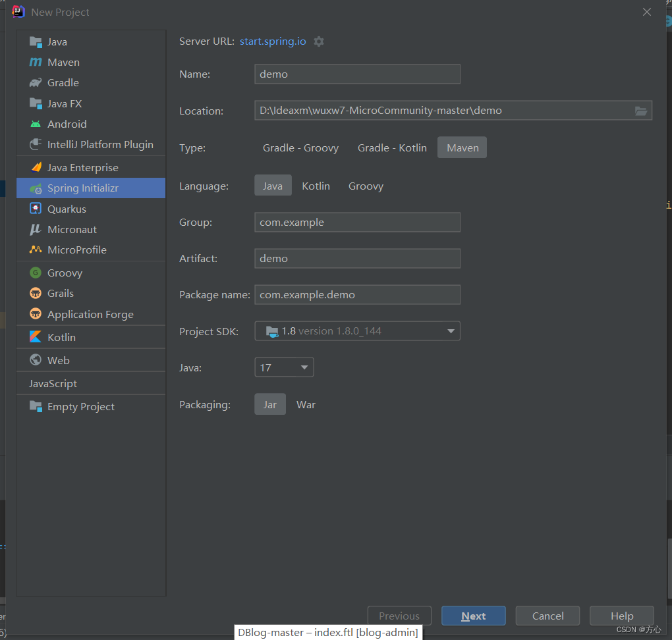This screenshot has width=672, height=640.
Task: Select Gradle - Kotlin project type
Action: coord(392,147)
